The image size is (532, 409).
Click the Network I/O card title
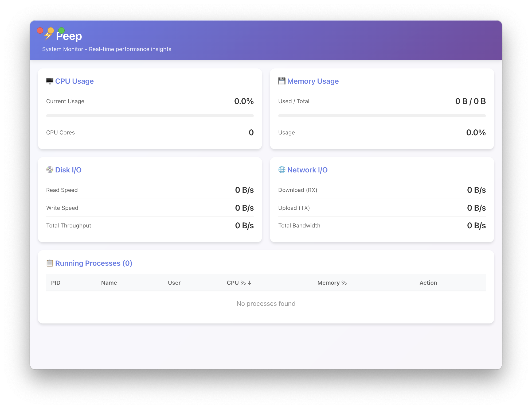pos(307,170)
